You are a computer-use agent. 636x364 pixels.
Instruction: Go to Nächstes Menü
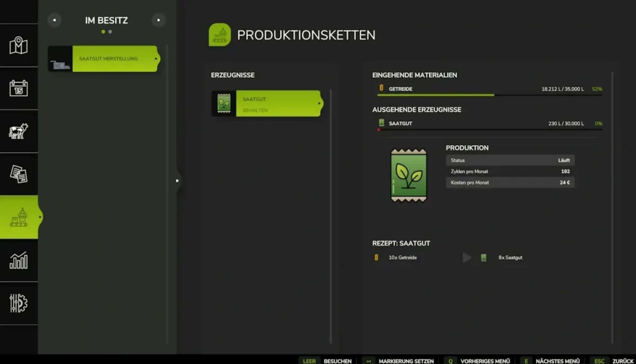(557, 361)
